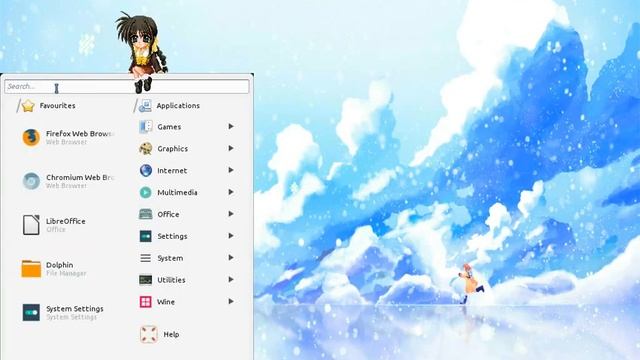Open the Utilities menu entry
This screenshot has width=640, height=360.
point(188,280)
